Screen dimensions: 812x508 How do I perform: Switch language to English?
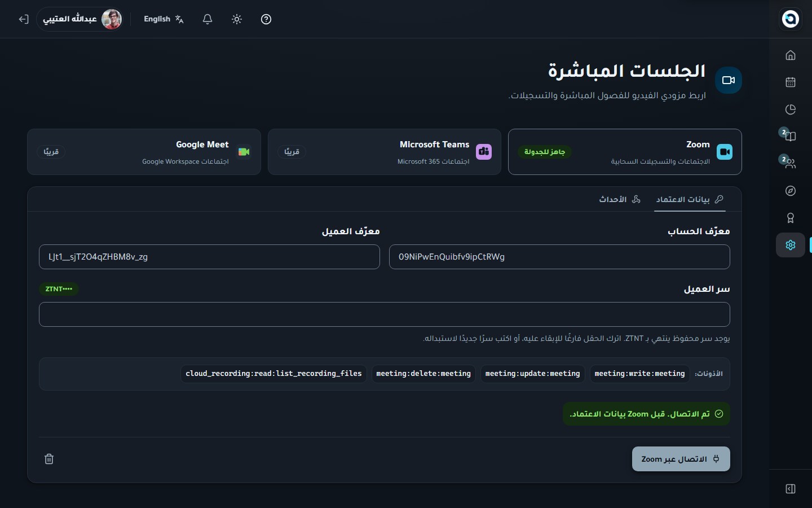(164, 19)
